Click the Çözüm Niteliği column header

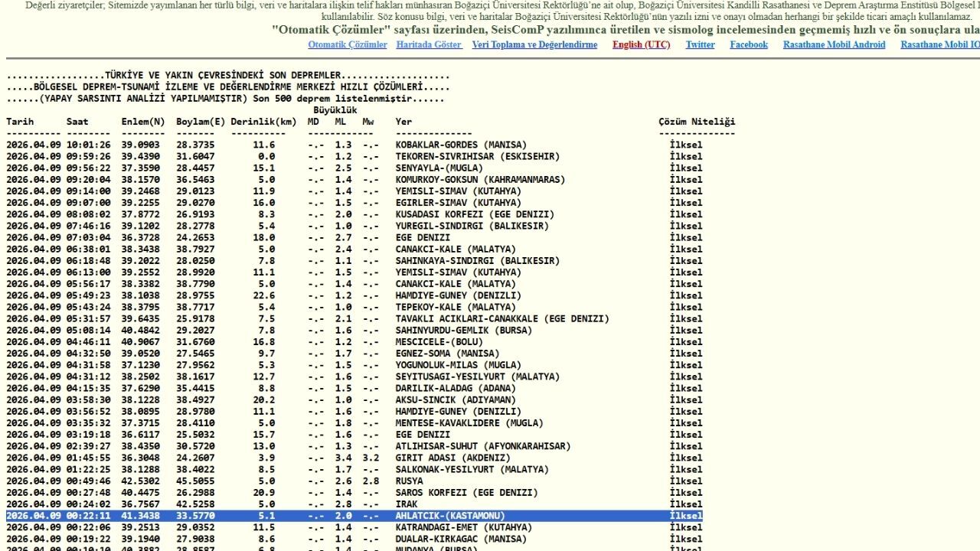tap(697, 122)
